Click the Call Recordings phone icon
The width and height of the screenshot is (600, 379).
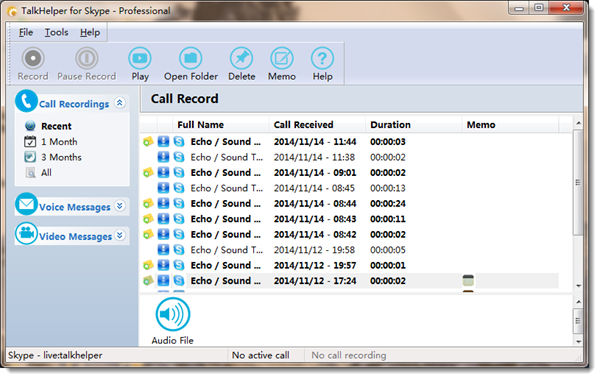pyautogui.click(x=26, y=101)
